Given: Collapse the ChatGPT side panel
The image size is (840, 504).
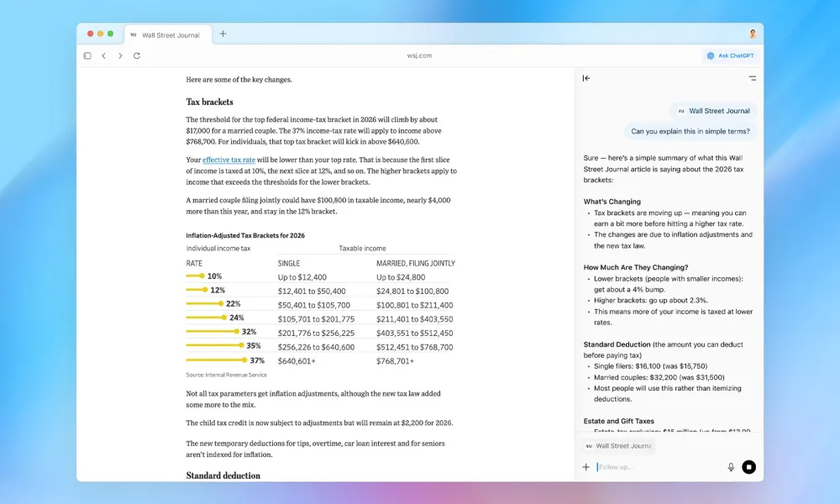Looking at the screenshot, I should click(x=586, y=78).
